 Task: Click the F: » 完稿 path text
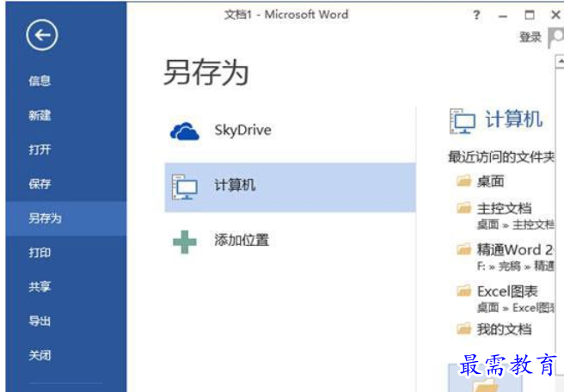(x=515, y=266)
